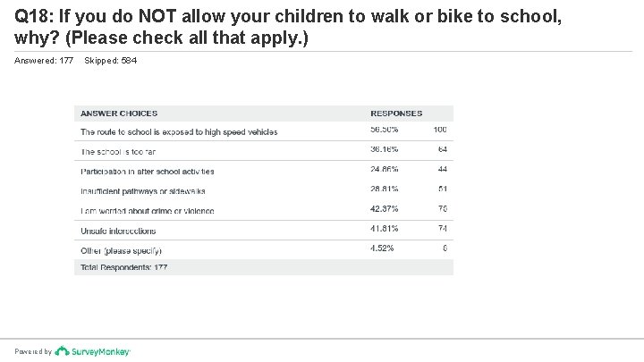Click the 'Total Respondents: 177' footer row

pyautogui.click(x=124, y=267)
